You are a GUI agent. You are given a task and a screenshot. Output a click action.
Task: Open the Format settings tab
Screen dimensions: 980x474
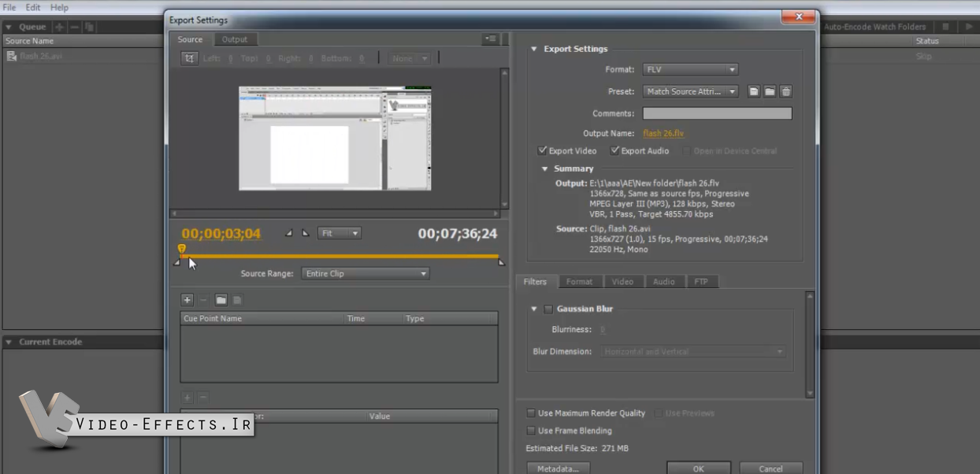pos(579,281)
